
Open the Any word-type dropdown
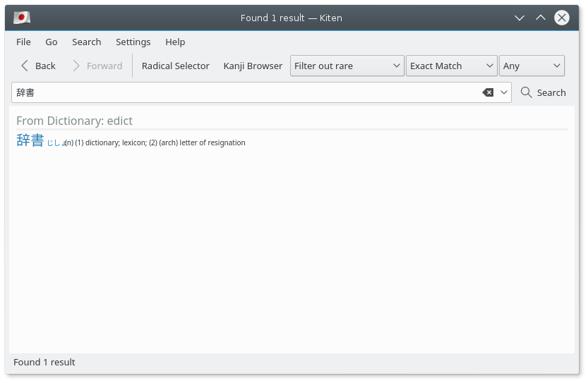point(532,66)
